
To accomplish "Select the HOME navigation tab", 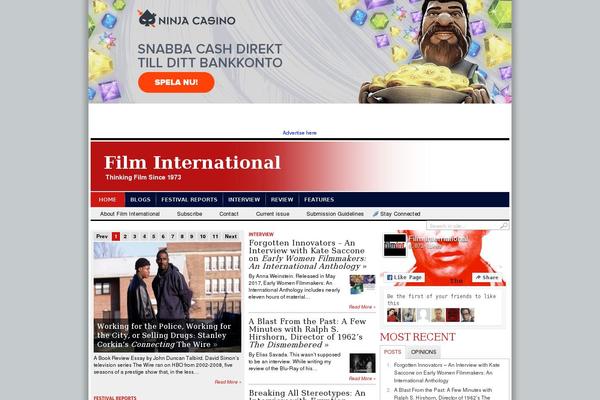I will pos(108,199).
